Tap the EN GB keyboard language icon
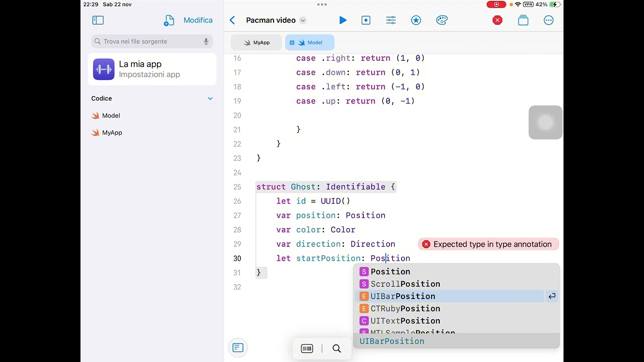This screenshot has height=362, width=644. click(307, 348)
